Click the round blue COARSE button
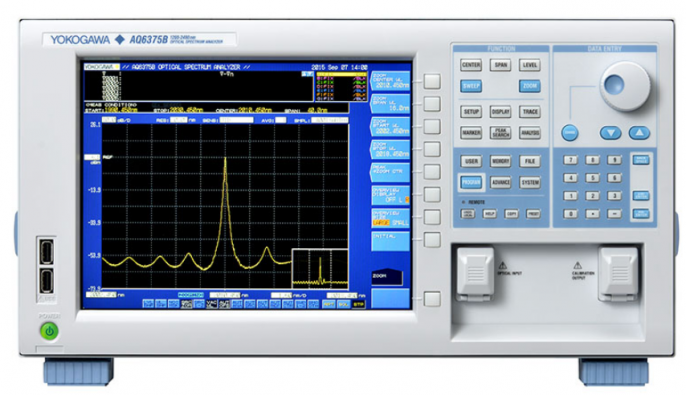686x395 pixels. tap(569, 133)
